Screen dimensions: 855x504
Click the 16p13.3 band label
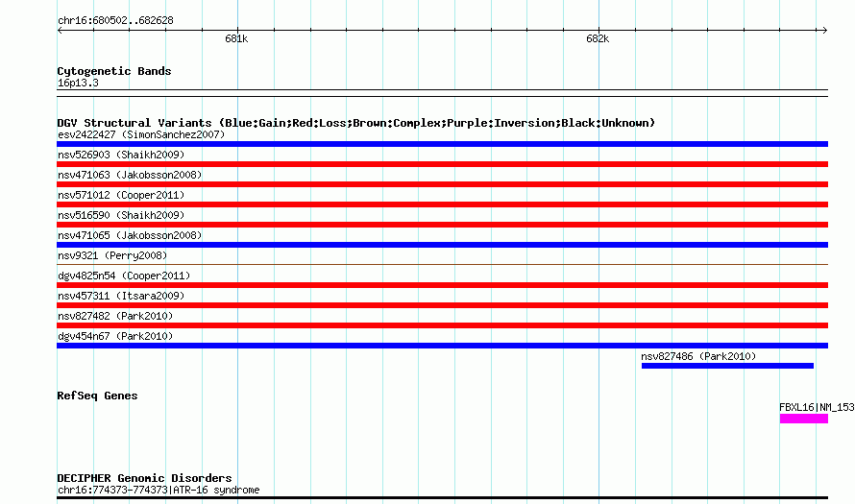(x=78, y=83)
